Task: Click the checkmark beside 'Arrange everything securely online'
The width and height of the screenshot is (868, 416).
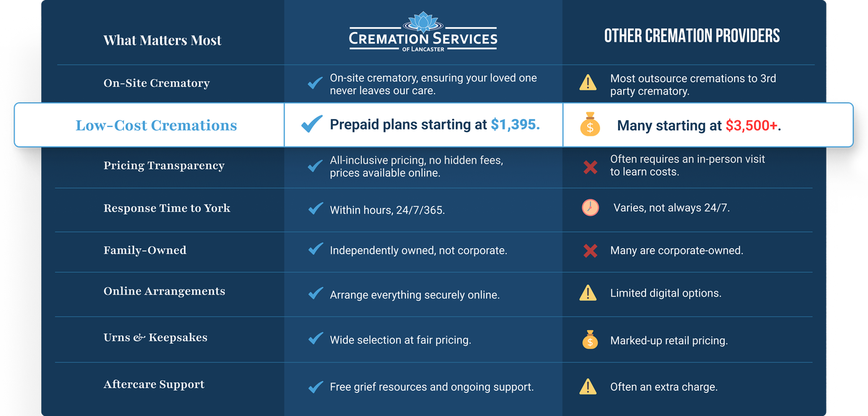Action: [316, 293]
